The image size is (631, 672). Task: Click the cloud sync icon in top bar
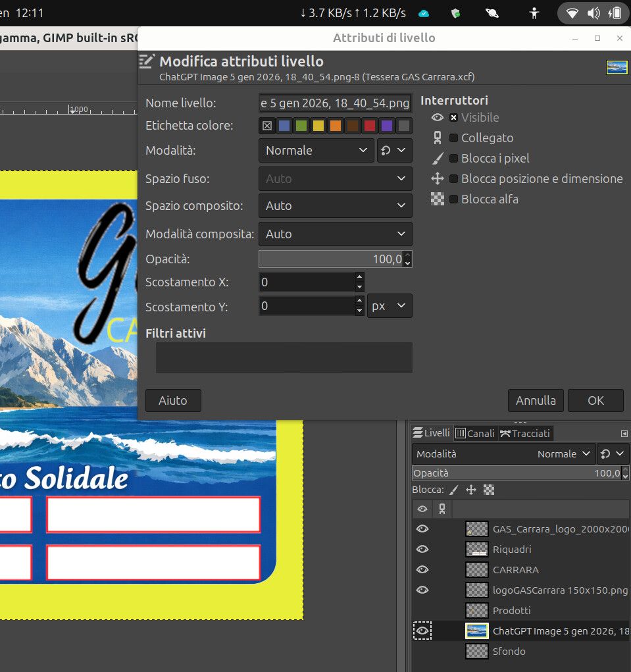[424, 13]
